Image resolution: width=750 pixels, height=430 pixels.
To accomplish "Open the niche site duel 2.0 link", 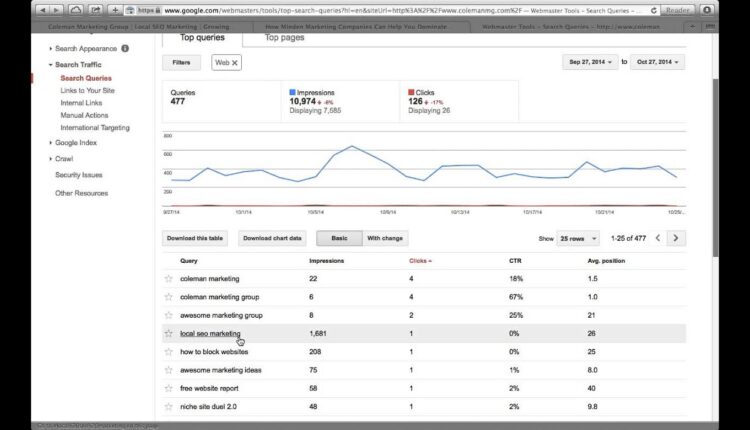I will coord(209,407).
